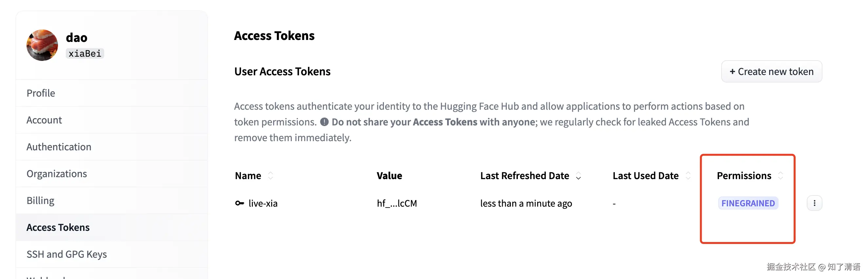Sort by Last Used Date arrows
This screenshot has width=868, height=279.
(x=688, y=176)
